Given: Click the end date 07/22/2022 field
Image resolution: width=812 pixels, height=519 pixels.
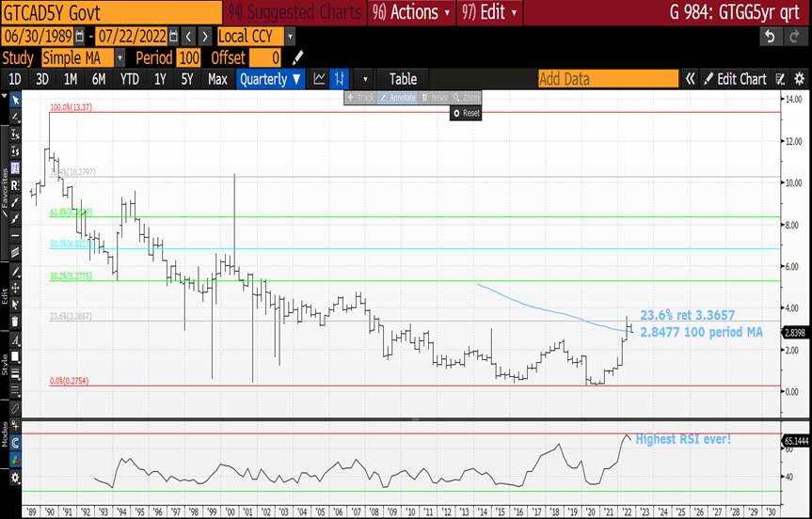Looking at the screenshot, I should tap(132, 37).
